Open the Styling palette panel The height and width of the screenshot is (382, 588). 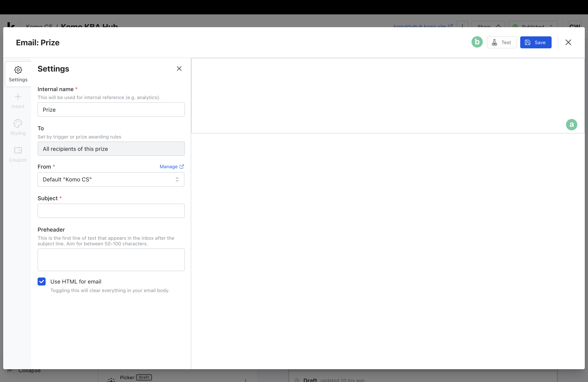click(x=18, y=127)
